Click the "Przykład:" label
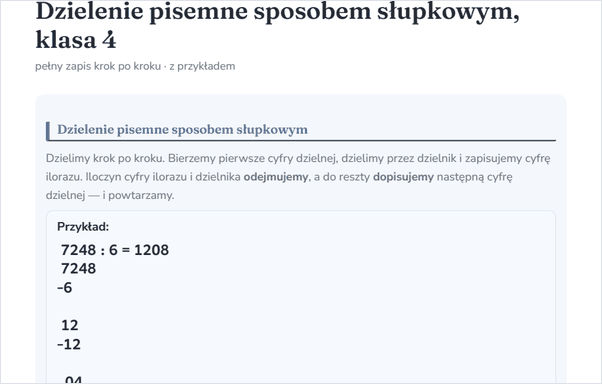This screenshot has width=602, height=384. pos(83,227)
